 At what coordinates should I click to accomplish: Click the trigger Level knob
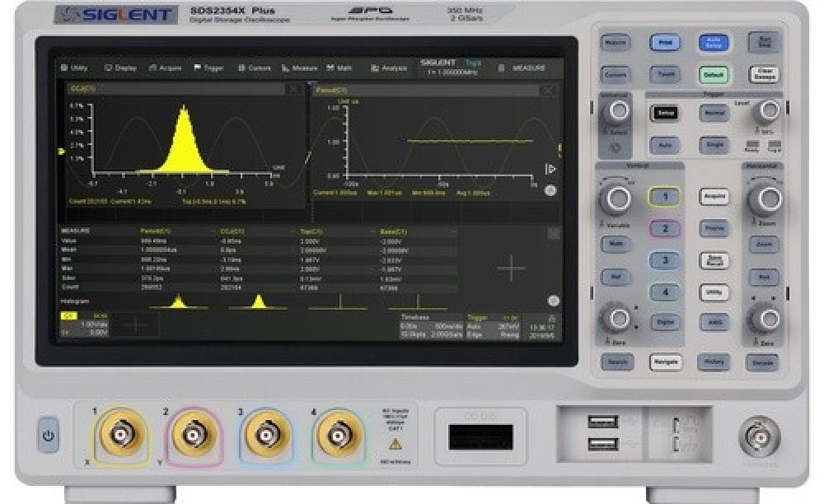coord(770,111)
